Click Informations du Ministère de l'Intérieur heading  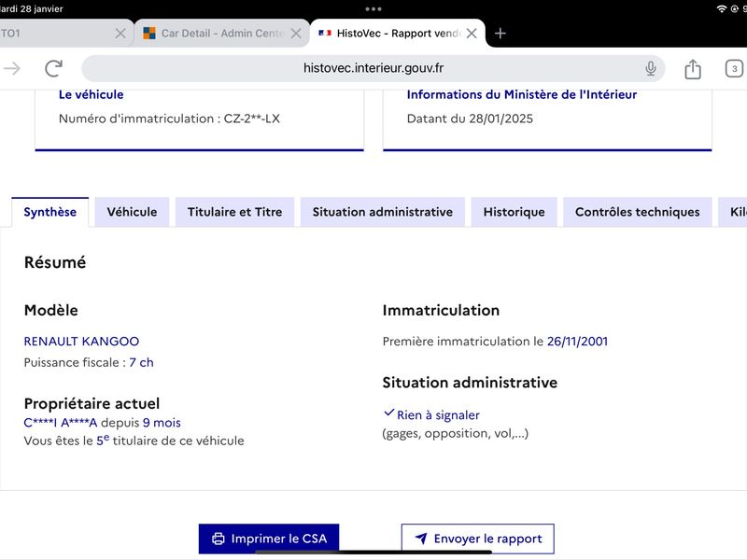tap(522, 95)
